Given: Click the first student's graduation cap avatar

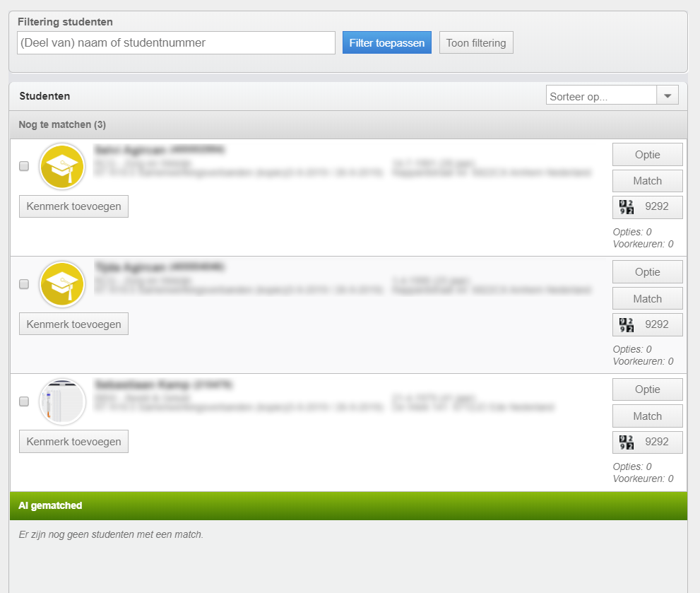Looking at the screenshot, I should (62, 167).
